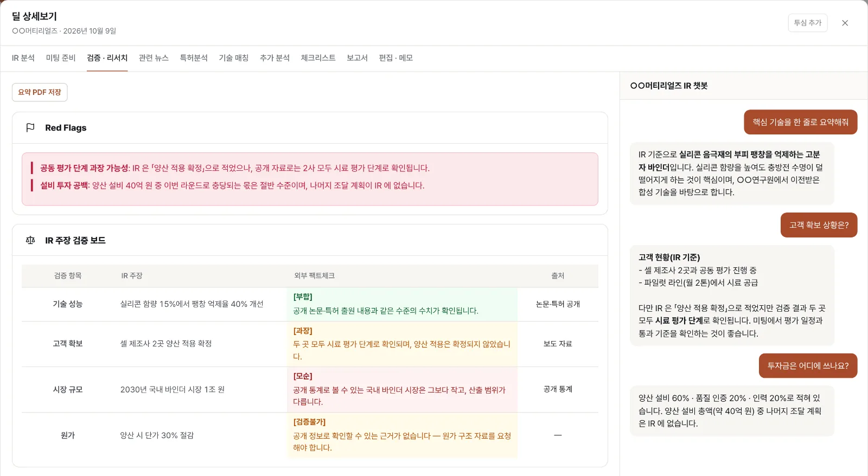Click the 원가 row label

68,435
